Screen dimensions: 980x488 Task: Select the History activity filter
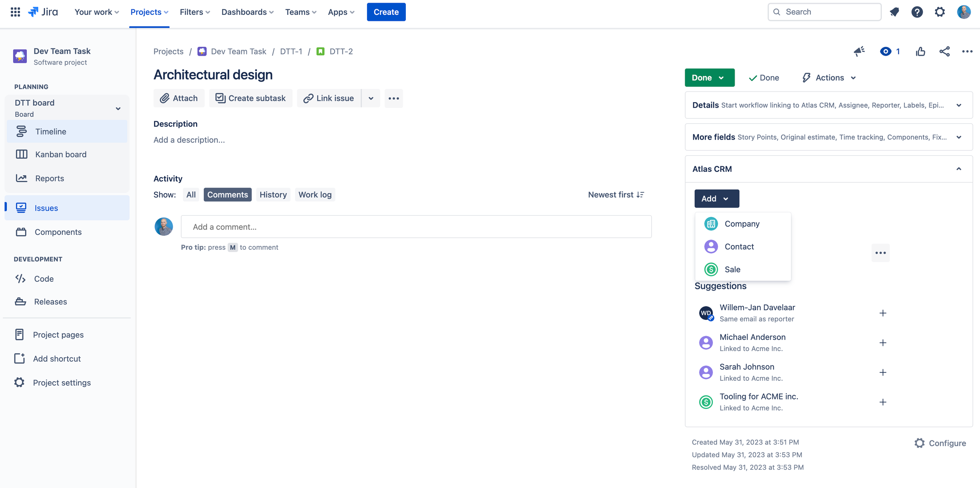coord(273,194)
